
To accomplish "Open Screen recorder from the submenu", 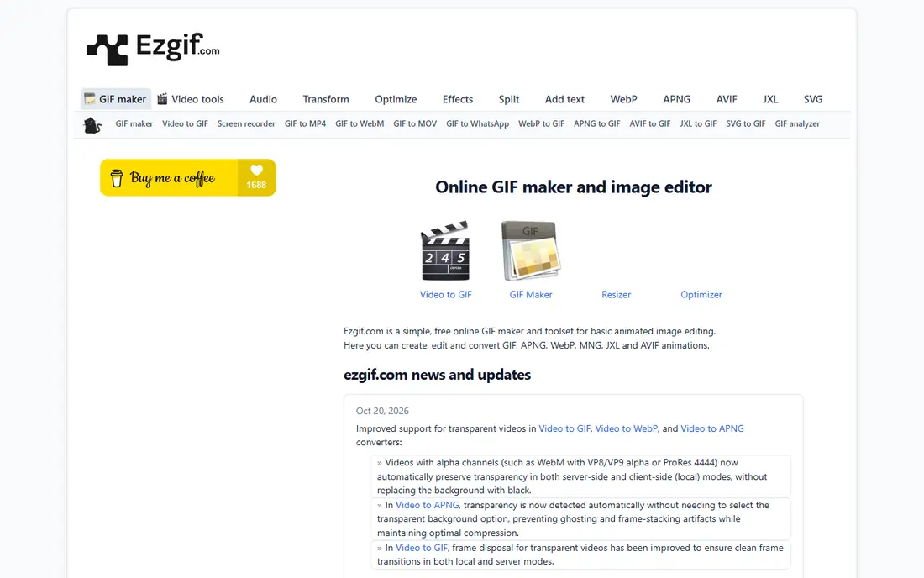I will 246,123.
